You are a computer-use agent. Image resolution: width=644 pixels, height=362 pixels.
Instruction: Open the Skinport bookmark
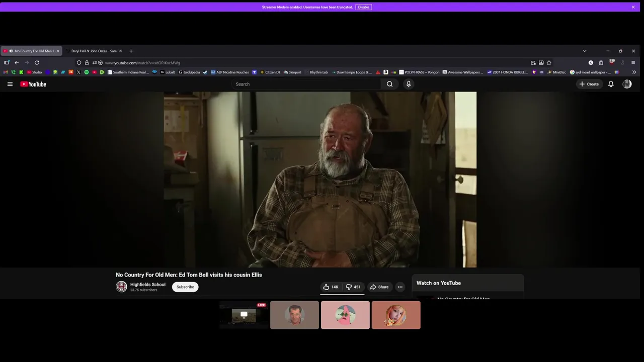click(x=292, y=72)
